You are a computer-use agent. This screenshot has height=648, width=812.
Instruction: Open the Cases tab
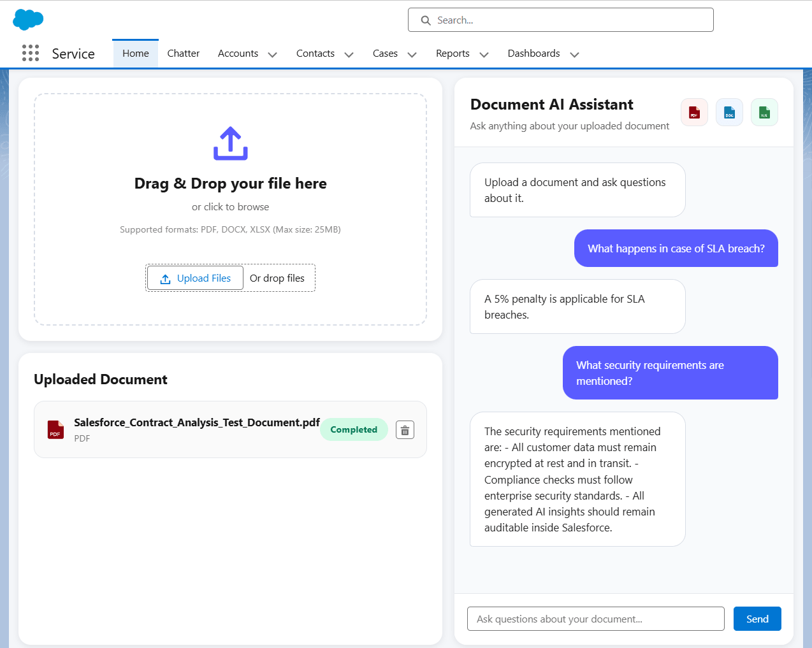(385, 54)
